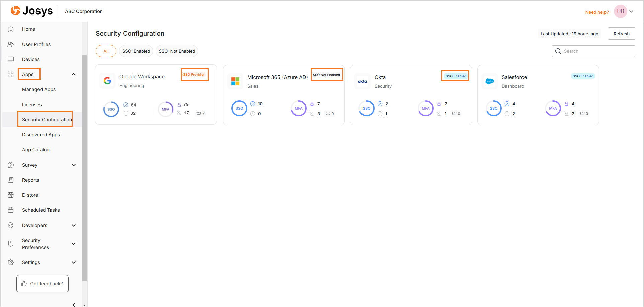This screenshot has width=644, height=307.
Task: Click the SSO Enabled badge on Salesforce
Action: pyautogui.click(x=583, y=76)
